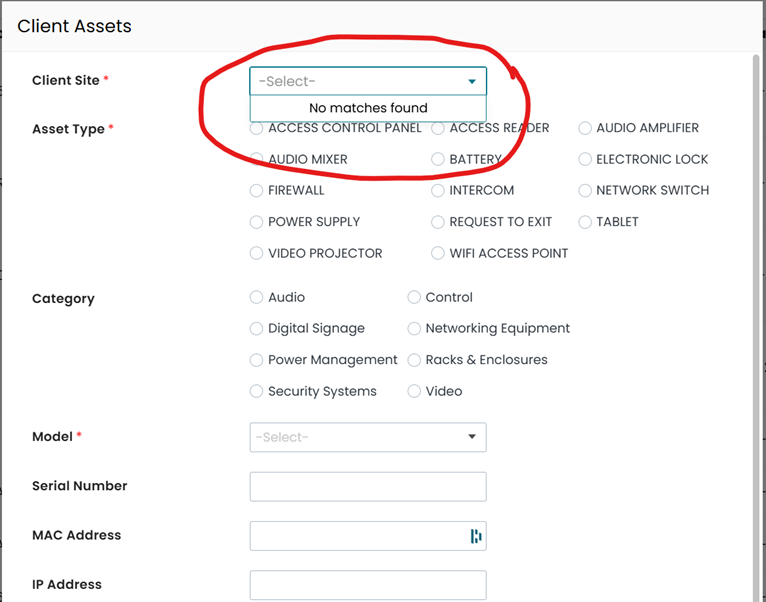Select NETWORK SWITCH asset type
This screenshot has height=602, width=766.
[x=585, y=190]
